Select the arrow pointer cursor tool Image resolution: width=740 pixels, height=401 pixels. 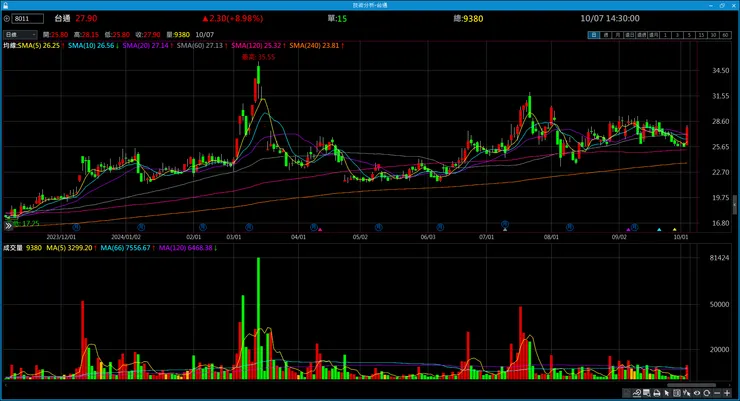coord(667,393)
